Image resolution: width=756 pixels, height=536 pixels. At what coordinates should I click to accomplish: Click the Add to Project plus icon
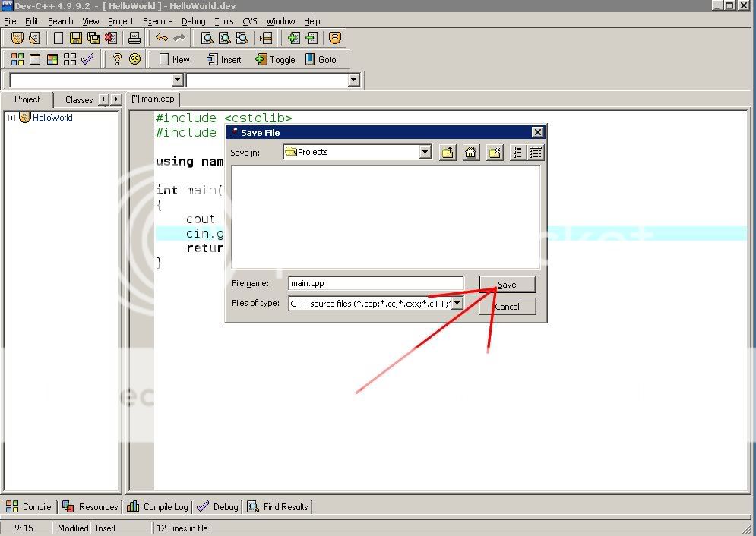293,37
